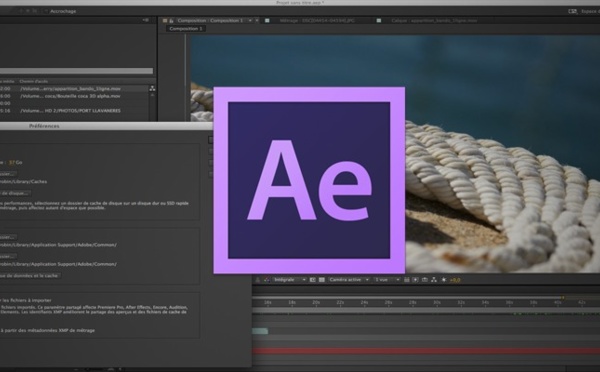Select the PHOTOS/PORT LLAVANERES project row
Viewport: 600px width, 372px height.
[74, 111]
